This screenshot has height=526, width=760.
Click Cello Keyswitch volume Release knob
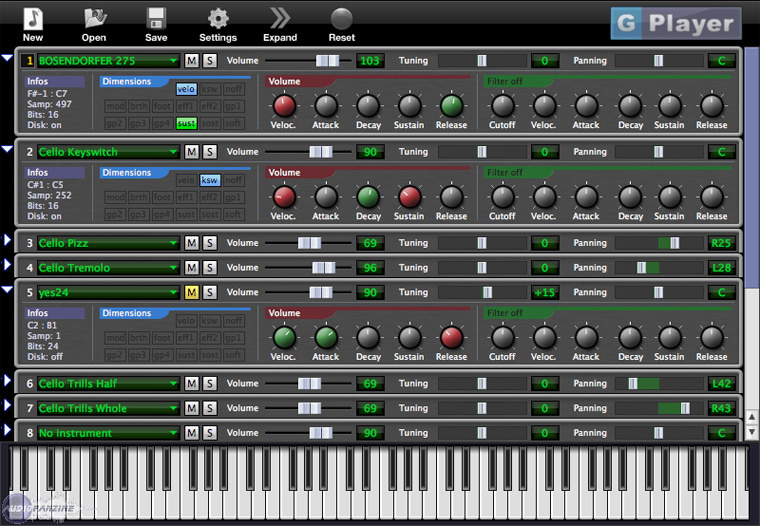point(451,197)
